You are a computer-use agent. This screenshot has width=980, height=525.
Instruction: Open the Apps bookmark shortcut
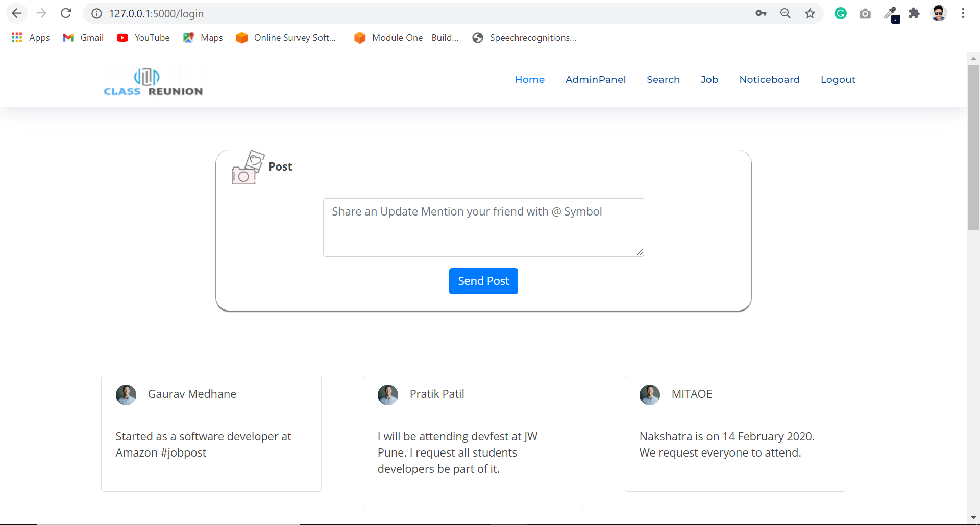[31, 38]
